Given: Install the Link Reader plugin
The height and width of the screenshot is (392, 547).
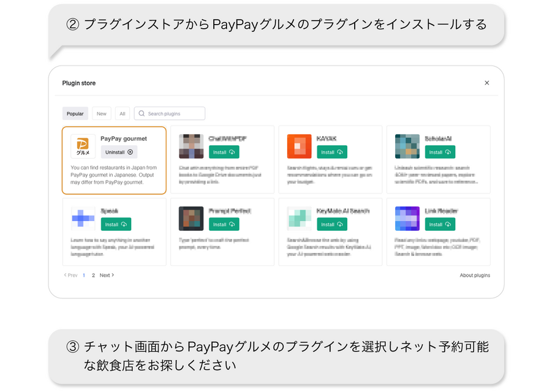Looking at the screenshot, I should click(440, 224).
